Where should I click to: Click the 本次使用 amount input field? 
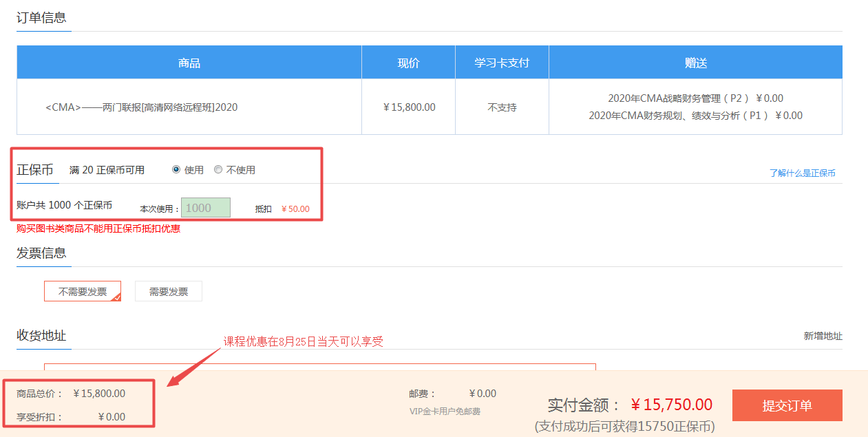205,208
